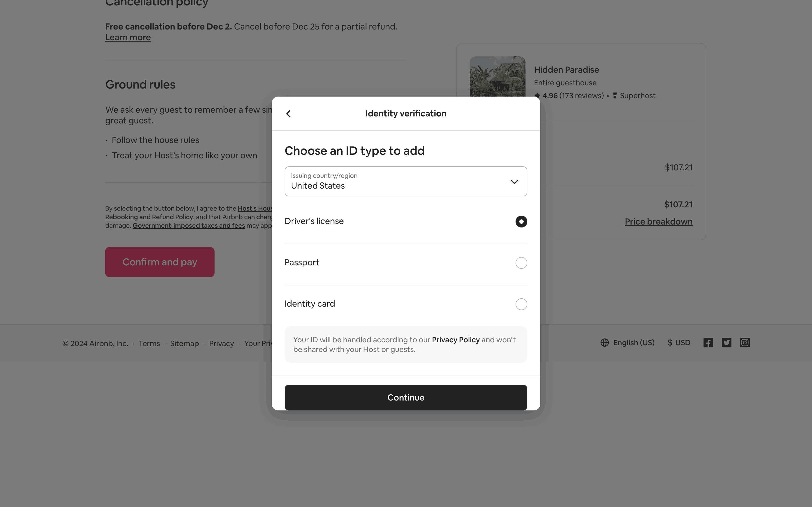
Task: Choose the Identity card radio option
Action: pos(521,304)
